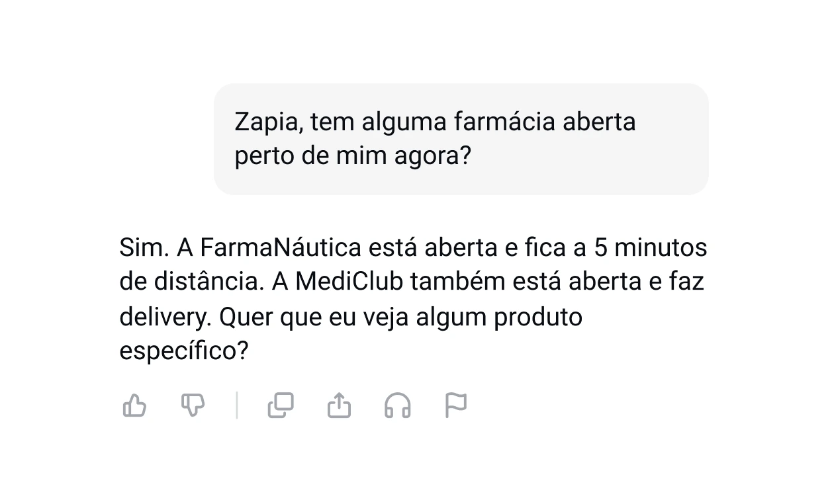The height and width of the screenshot is (504, 830).
Task: Click "FarmaNáutica" in the reply
Action: 281,247
